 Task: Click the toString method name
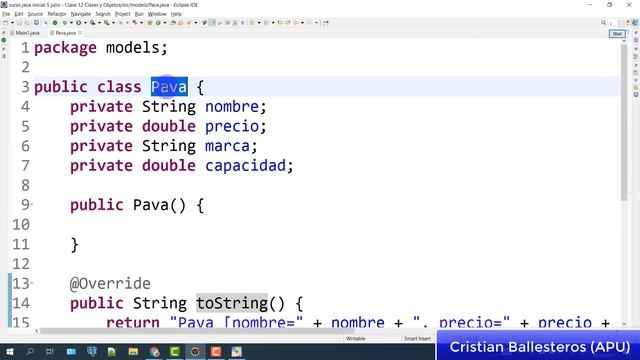click(x=231, y=303)
